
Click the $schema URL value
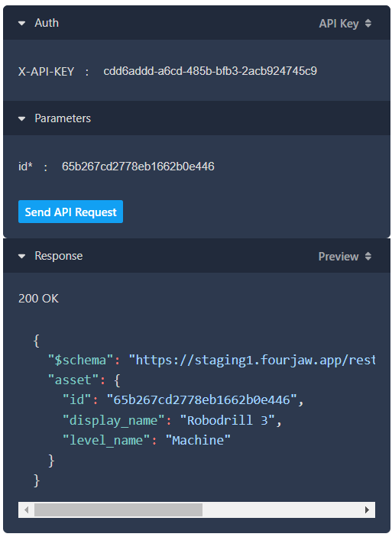[252, 361]
